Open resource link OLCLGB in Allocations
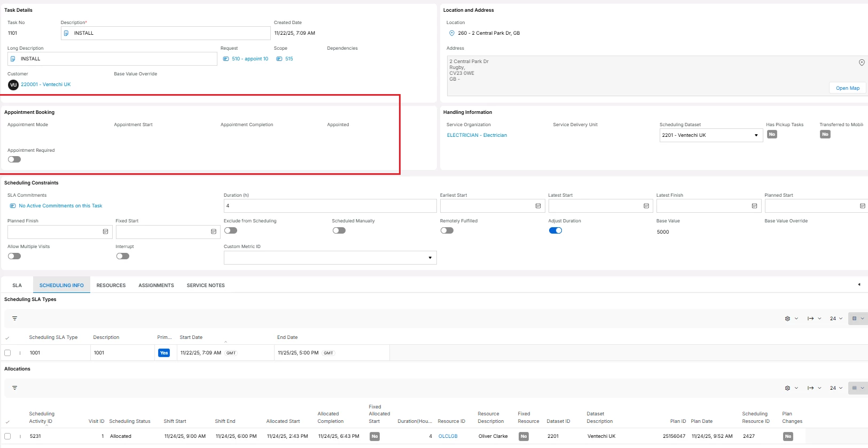 448,436
